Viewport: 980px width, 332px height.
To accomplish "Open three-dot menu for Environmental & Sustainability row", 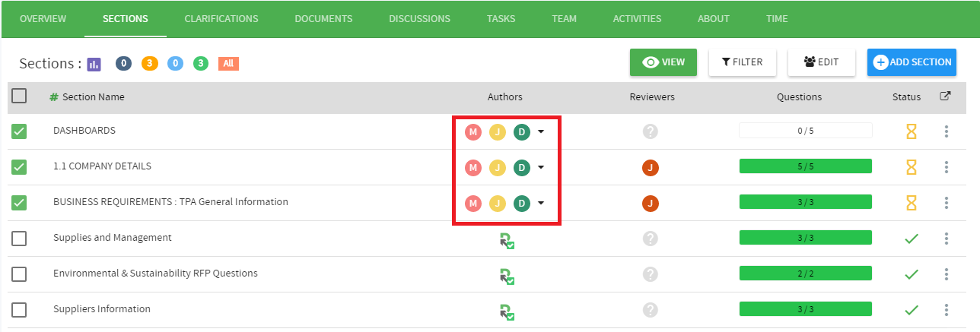I will click(x=947, y=274).
